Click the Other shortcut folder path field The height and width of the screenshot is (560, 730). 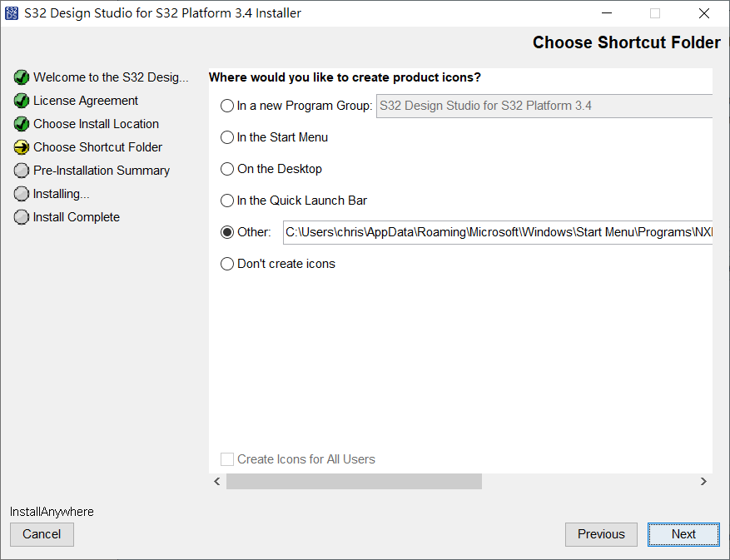pos(498,232)
